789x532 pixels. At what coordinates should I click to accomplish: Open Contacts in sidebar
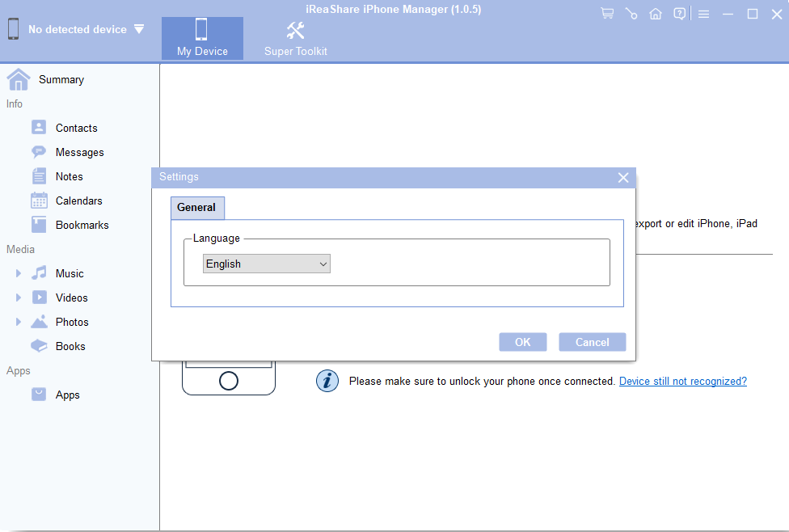pos(77,128)
